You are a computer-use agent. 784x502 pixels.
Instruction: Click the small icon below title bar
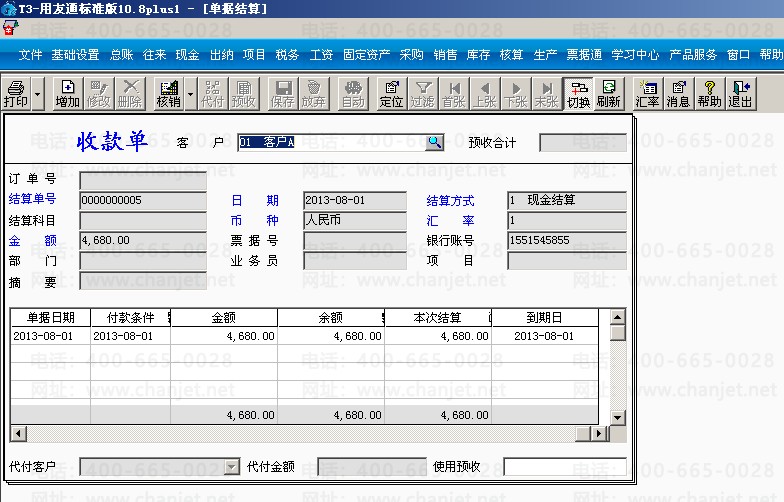coord(10,28)
